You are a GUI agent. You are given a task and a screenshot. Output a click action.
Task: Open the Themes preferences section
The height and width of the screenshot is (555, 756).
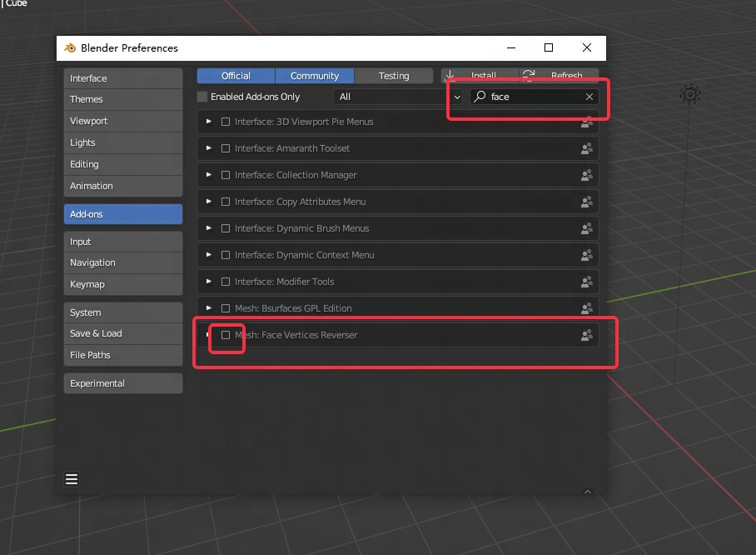[x=122, y=99]
